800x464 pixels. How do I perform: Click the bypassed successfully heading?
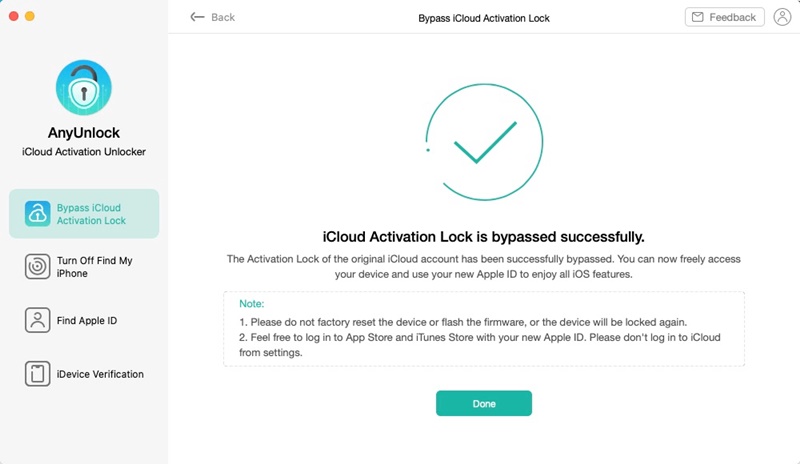(x=484, y=237)
